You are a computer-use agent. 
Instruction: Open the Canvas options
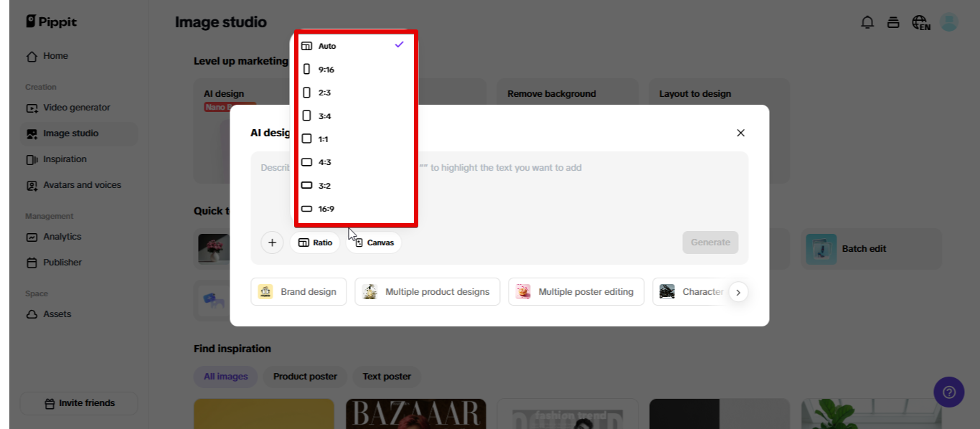pyautogui.click(x=373, y=242)
